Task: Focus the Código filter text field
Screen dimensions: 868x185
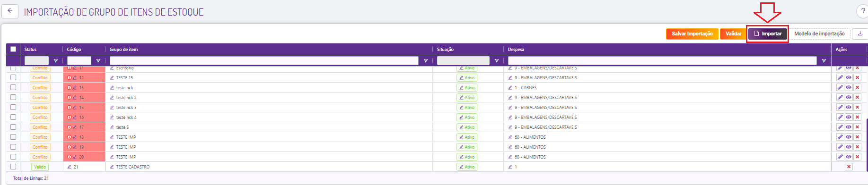Action: coord(79,61)
